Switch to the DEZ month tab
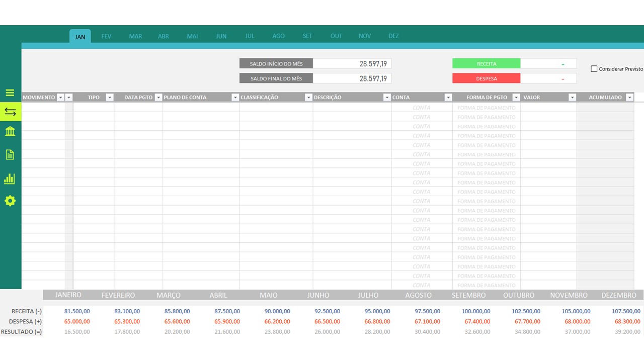 click(x=393, y=36)
